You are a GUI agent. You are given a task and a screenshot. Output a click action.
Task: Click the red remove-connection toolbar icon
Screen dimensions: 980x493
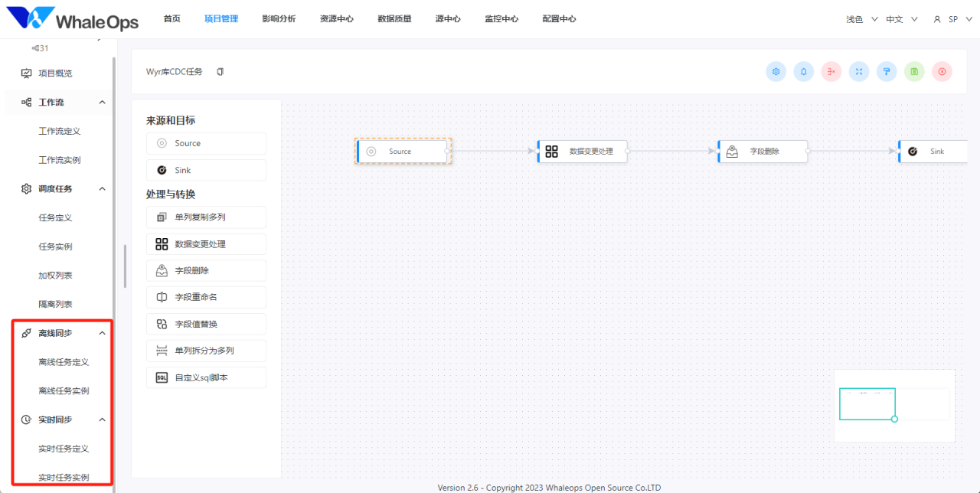click(x=831, y=72)
